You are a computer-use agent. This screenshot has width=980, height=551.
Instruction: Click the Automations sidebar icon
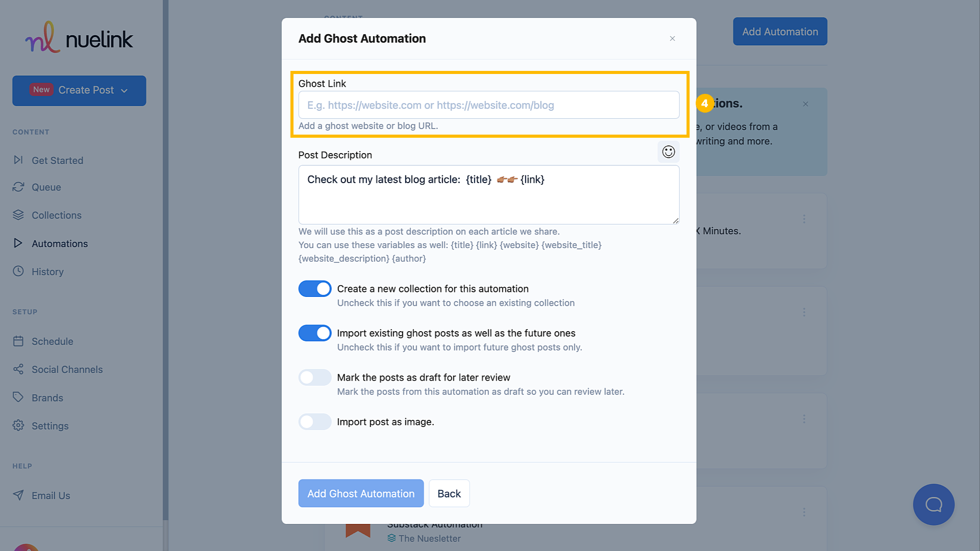coord(18,243)
